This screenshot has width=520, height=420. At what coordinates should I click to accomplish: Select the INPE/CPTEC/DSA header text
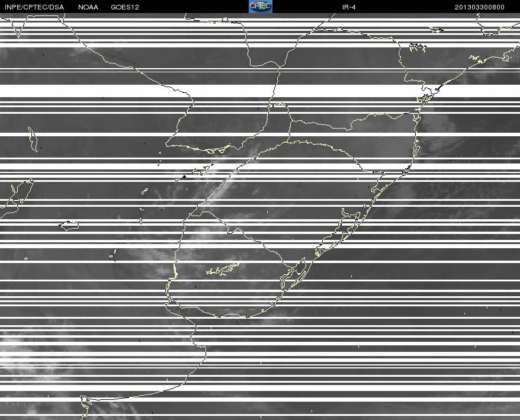(34, 7)
